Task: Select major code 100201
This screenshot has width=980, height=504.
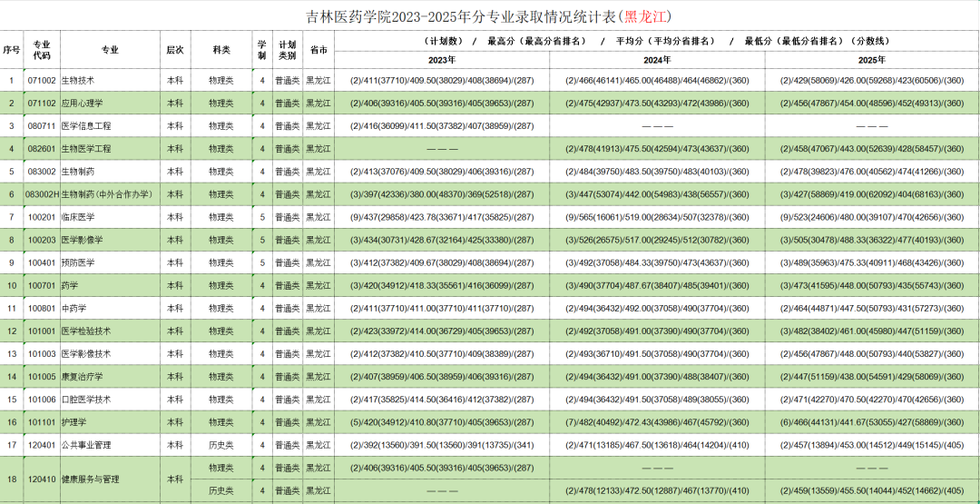Action: [x=42, y=217]
